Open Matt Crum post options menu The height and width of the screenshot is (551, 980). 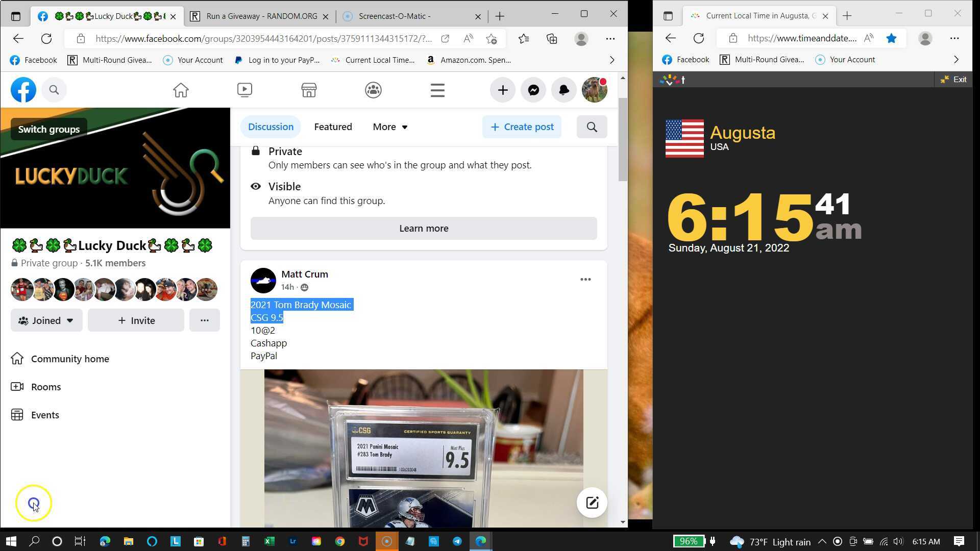tap(585, 280)
